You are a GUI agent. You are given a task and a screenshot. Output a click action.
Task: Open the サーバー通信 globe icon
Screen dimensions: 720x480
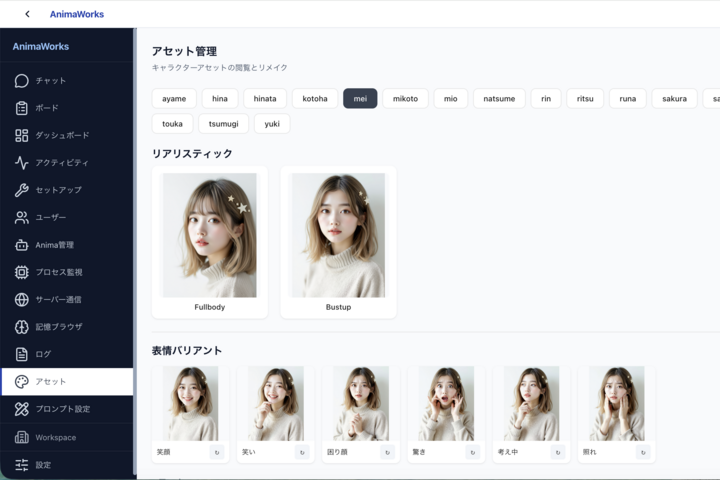coord(22,299)
